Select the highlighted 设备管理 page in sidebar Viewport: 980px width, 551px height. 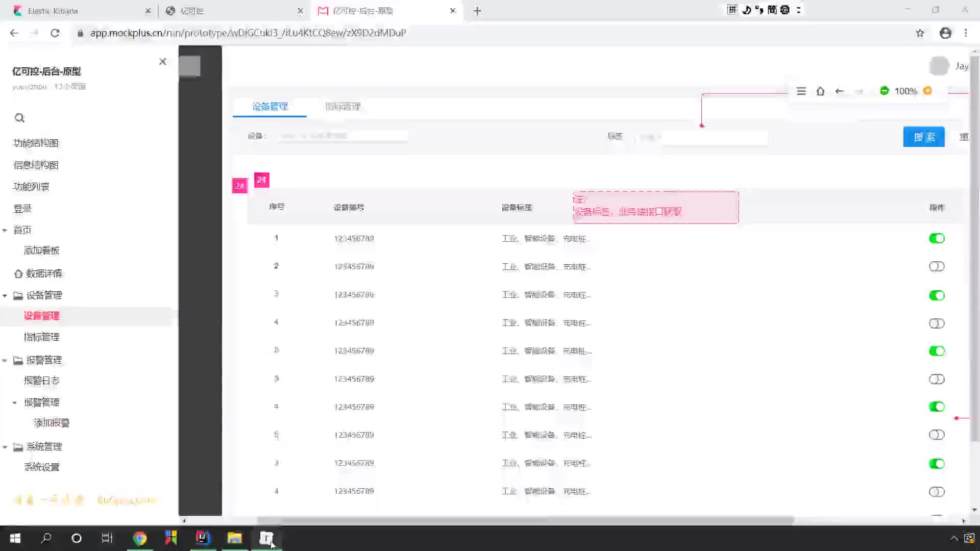pyautogui.click(x=41, y=316)
